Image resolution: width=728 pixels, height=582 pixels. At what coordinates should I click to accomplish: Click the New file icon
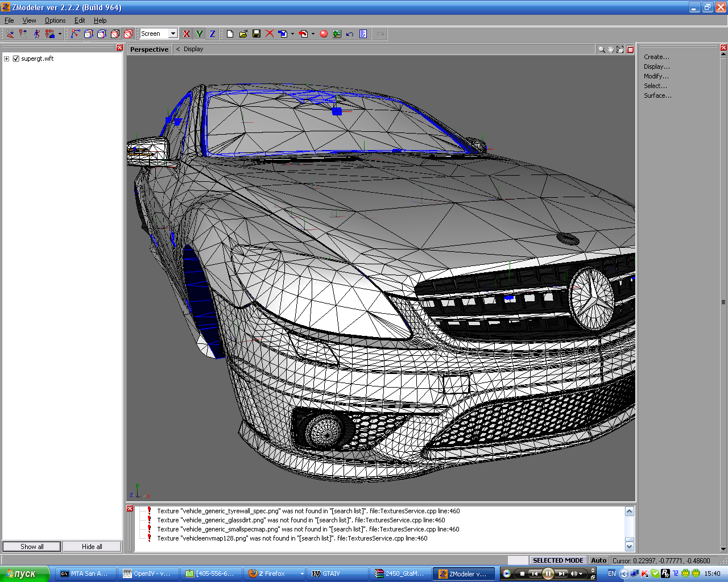pos(230,34)
